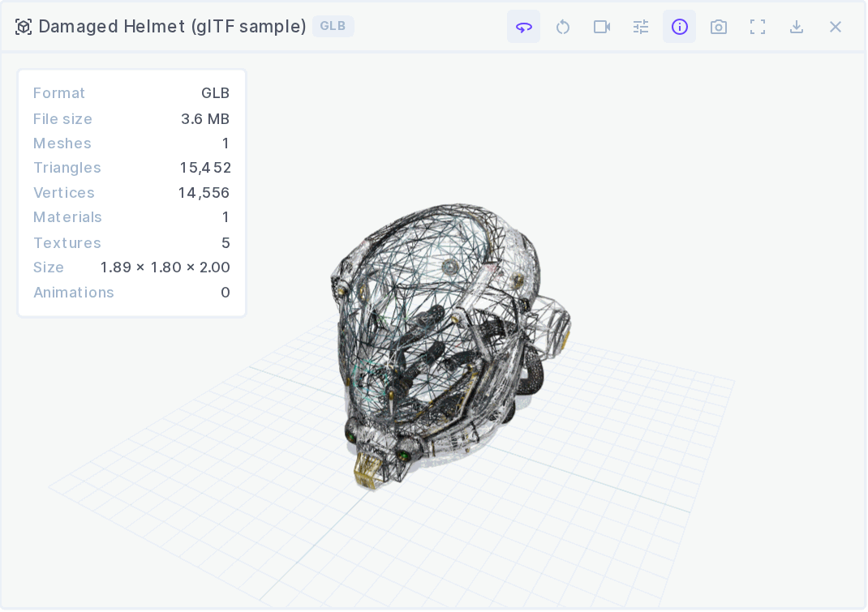Screen dimensions: 868x612
Task: Click the Vertices label
Action: point(64,193)
